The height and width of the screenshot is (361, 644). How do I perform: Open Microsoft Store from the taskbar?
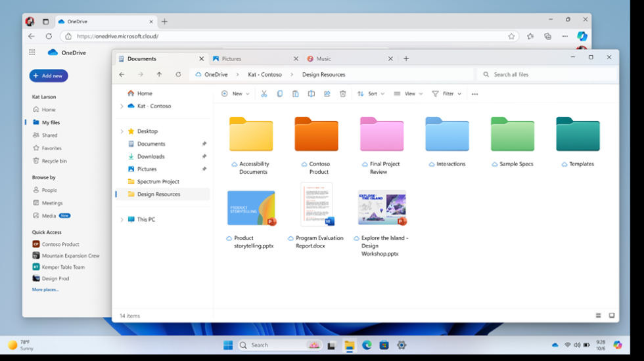[x=384, y=345]
